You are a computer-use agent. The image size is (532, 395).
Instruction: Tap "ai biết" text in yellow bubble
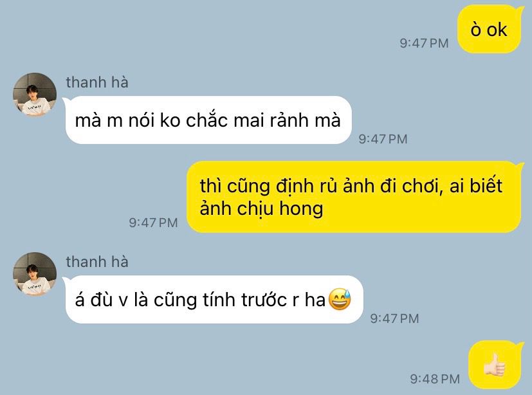point(476,186)
